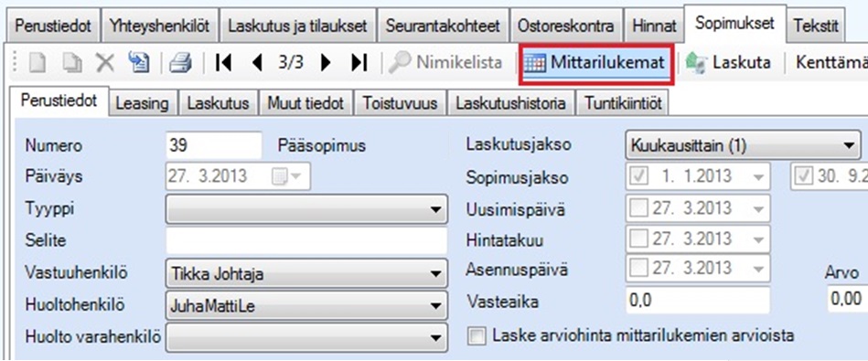Open the Ostoreskontra tab
The width and height of the screenshot is (868, 361).
point(565,26)
